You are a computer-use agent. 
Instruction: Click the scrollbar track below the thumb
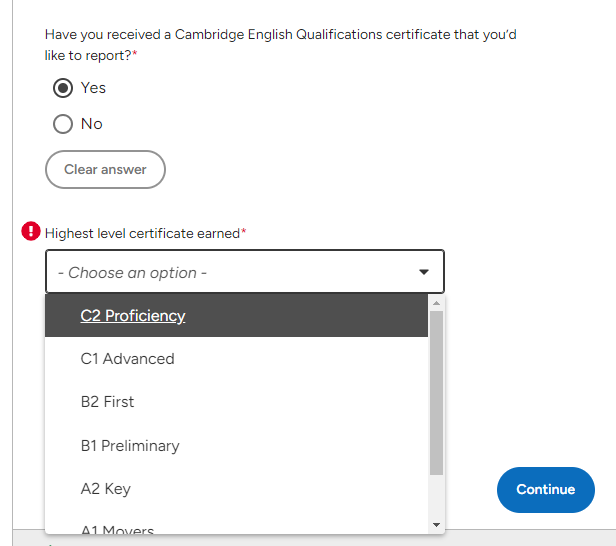[x=436, y=497]
